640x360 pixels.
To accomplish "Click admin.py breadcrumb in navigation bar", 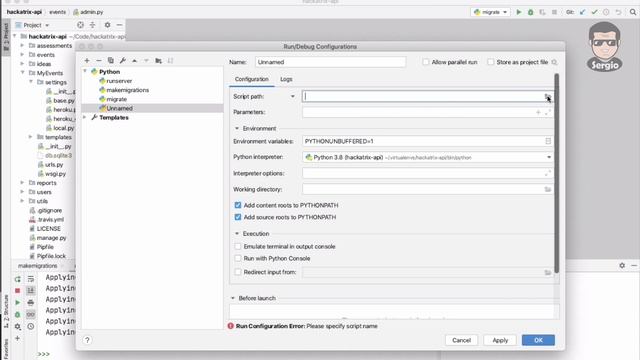I will (91, 12).
